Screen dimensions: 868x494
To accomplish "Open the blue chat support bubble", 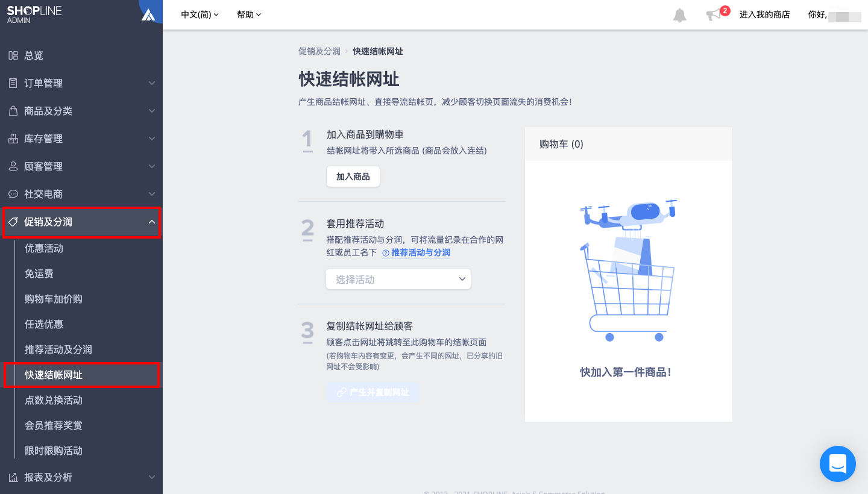I will [838, 464].
